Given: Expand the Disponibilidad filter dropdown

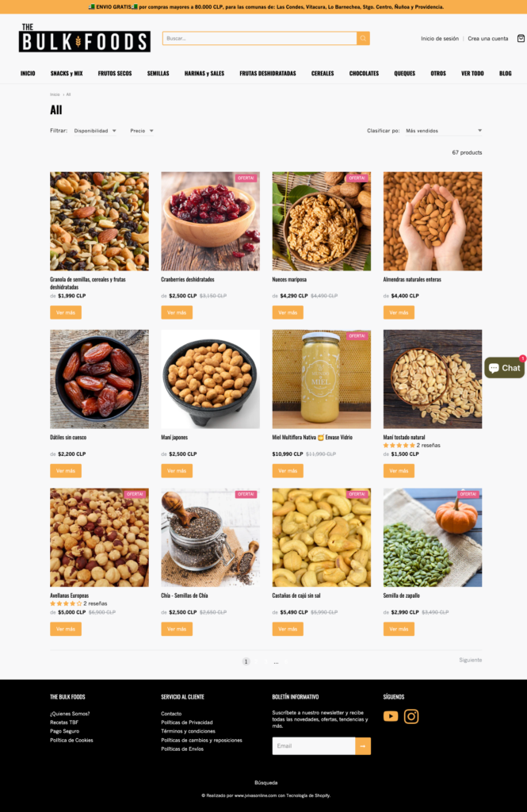Looking at the screenshot, I should pyautogui.click(x=95, y=131).
